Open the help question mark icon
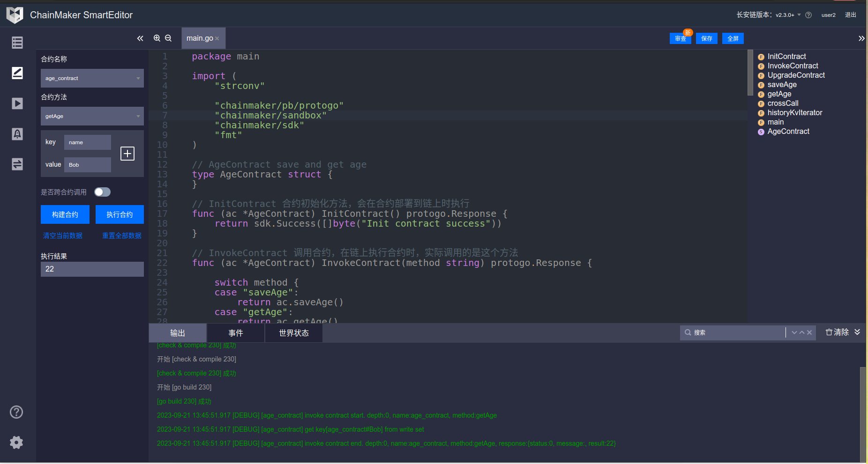This screenshot has height=464, width=868. (16, 412)
